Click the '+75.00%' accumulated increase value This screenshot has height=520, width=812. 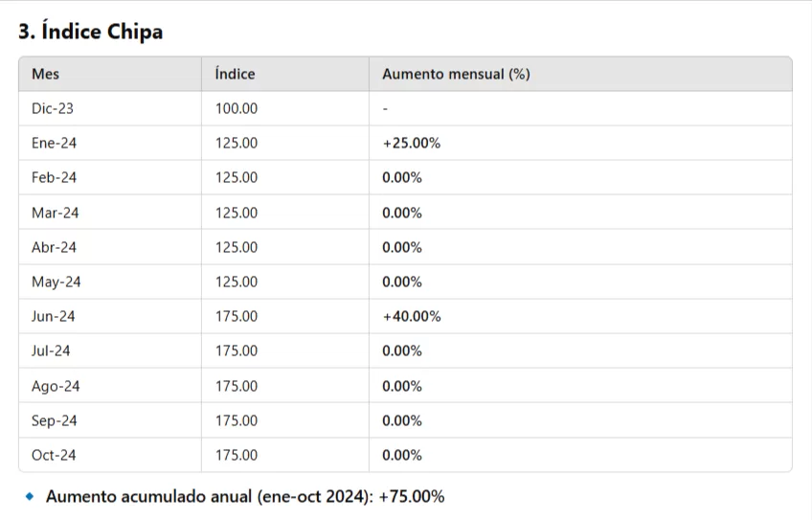411,496
